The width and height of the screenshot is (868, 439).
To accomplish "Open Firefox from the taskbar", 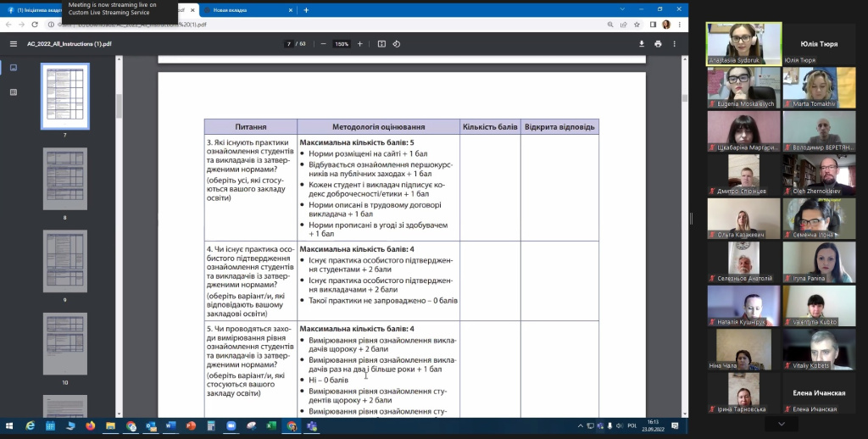I will (90, 425).
